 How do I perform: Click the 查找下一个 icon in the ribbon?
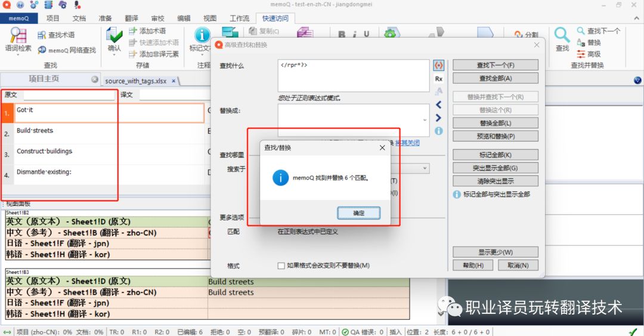pyautogui.click(x=581, y=31)
